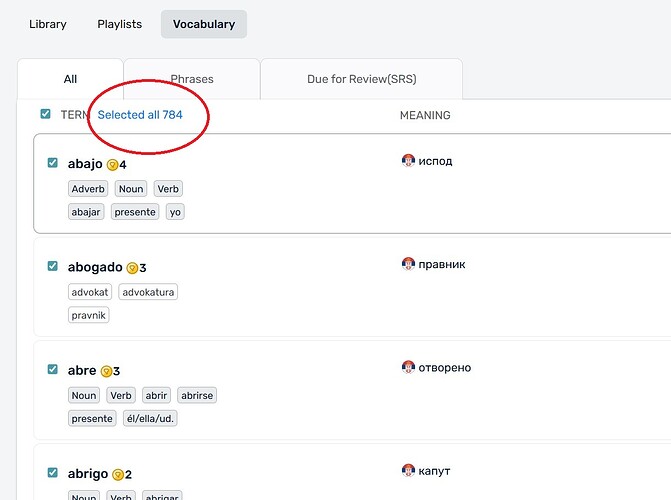Image resolution: width=671 pixels, height=500 pixels.
Task: Click the Adverb tag under abajo
Action: pos(88,189)
